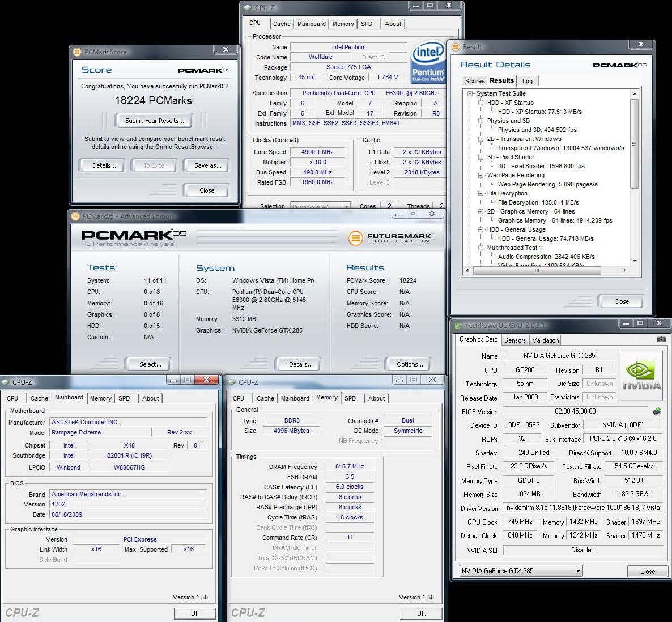This screenshot has width=672, height=622.
Task: Click the CAS# Latency 6.0 clocks value
Action: point(350,487)
